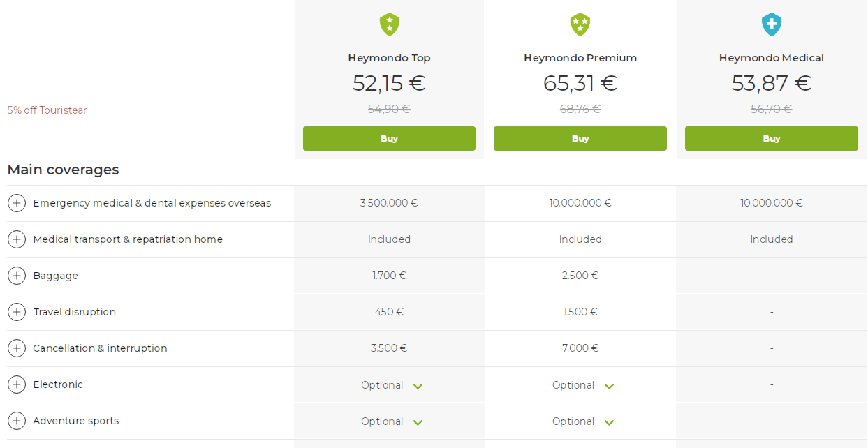This screenshot has height=448, width=868.
Task: Click the Adventure sports row label
Action: pos(76,421)
